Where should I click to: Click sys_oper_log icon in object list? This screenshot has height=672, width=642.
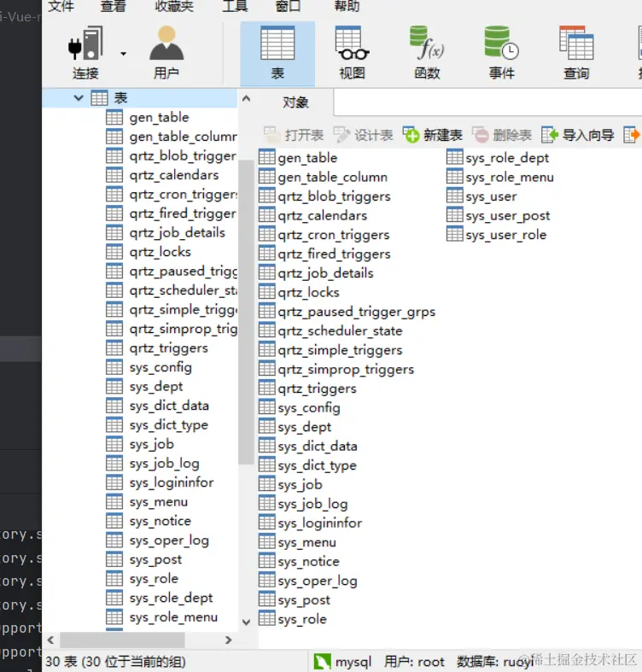267,580
